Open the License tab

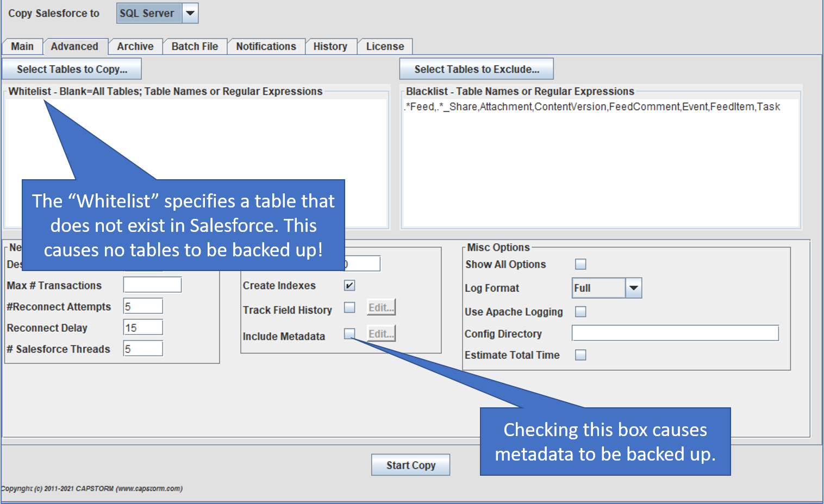(x=385, y=47)
